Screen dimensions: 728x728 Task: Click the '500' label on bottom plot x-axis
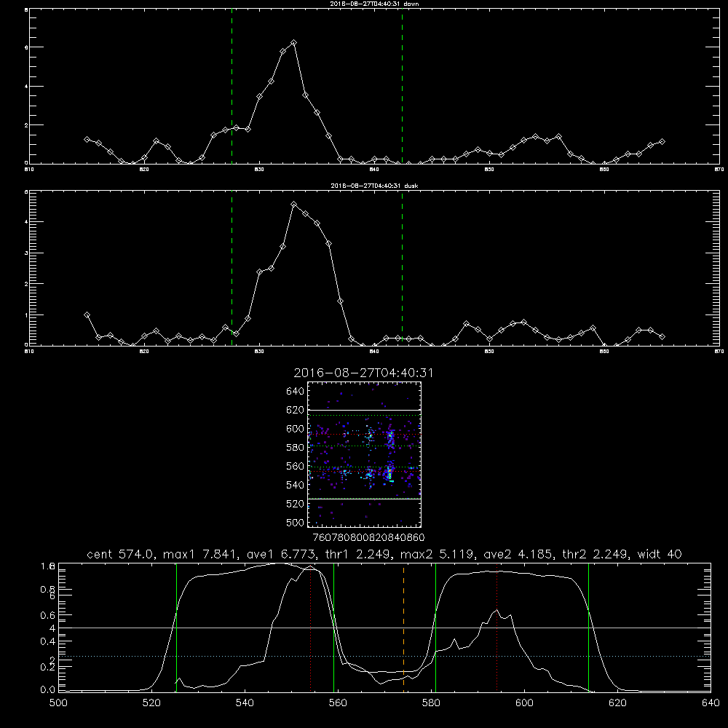58,703
